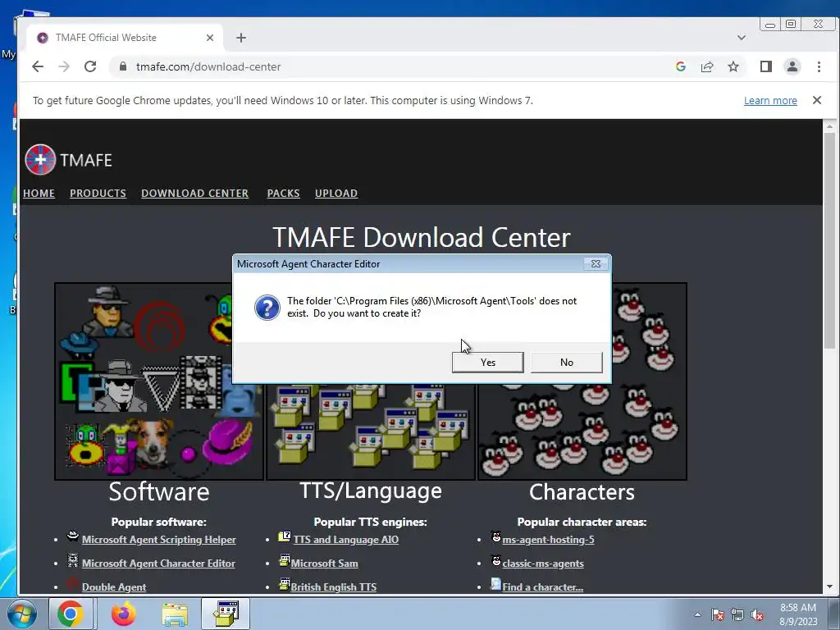Open the Chrome side panel
Screen dimensions: 840x630
[x=765, y=66]
